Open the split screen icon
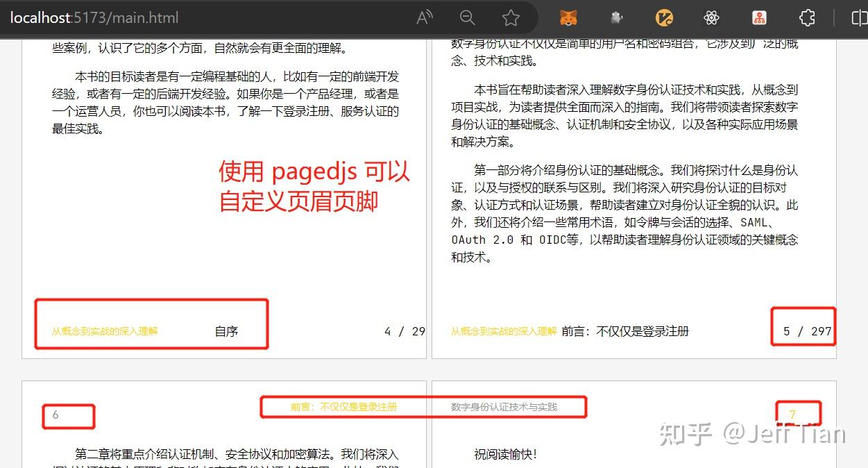This screenshot has width=868, height=468. [860, 18]
